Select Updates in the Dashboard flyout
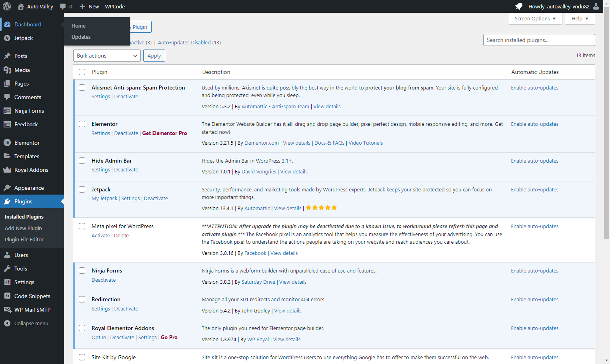This screenshot has height=364, width=610. click(x=81, y=37)
